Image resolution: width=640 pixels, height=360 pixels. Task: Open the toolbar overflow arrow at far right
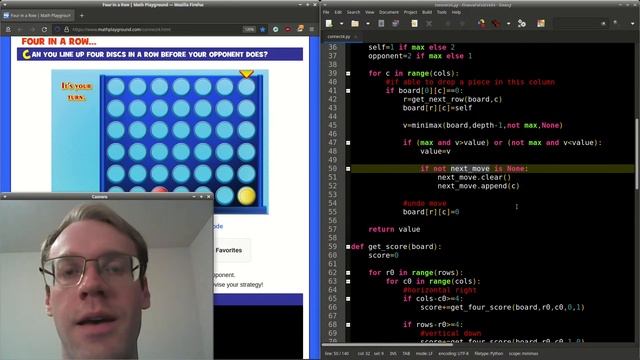(632, 24)
